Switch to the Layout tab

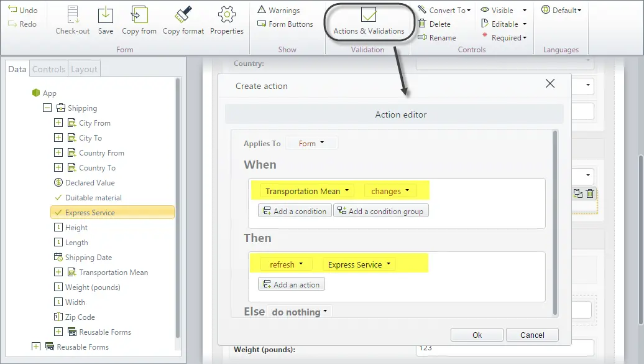[x=84, y=69]
